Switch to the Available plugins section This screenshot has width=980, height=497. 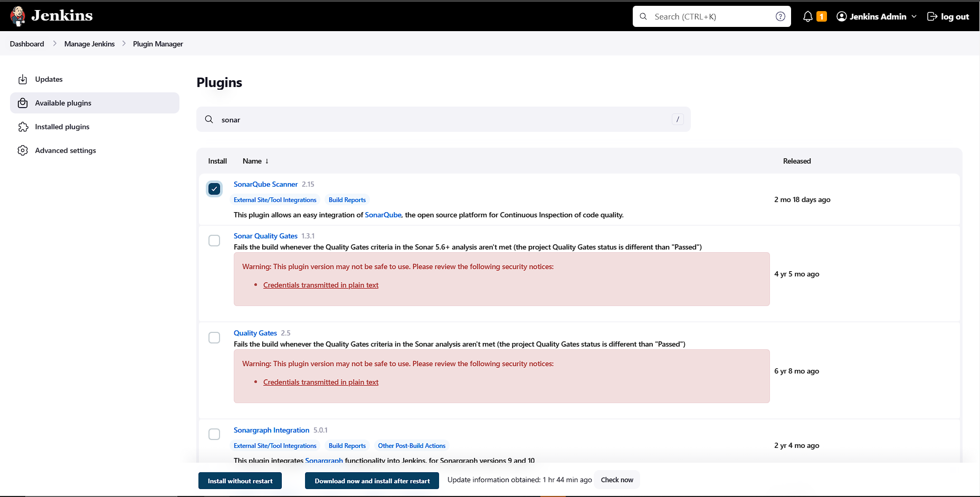click(x=63, y=103)
